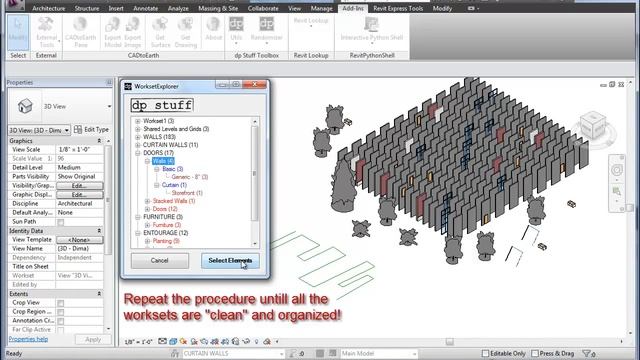Open the 3D View type selector dropdown

tap(109, 107)
